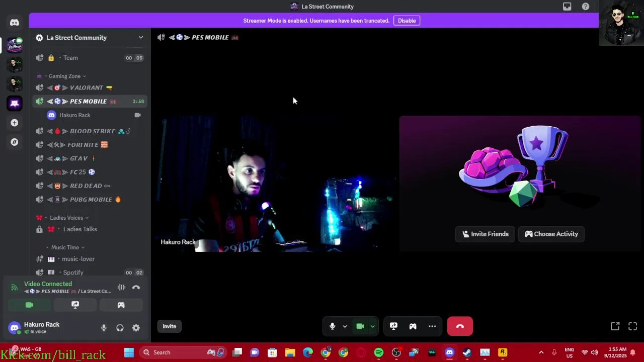Join the FC 25 voice channel
This screenshot has width=644, height=362.
click(90, 172)
